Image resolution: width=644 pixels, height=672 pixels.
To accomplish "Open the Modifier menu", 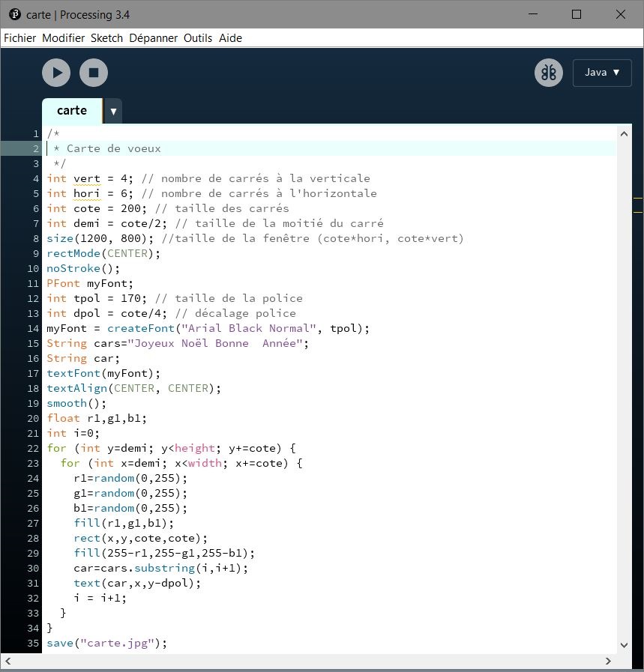I will [63, 38].
